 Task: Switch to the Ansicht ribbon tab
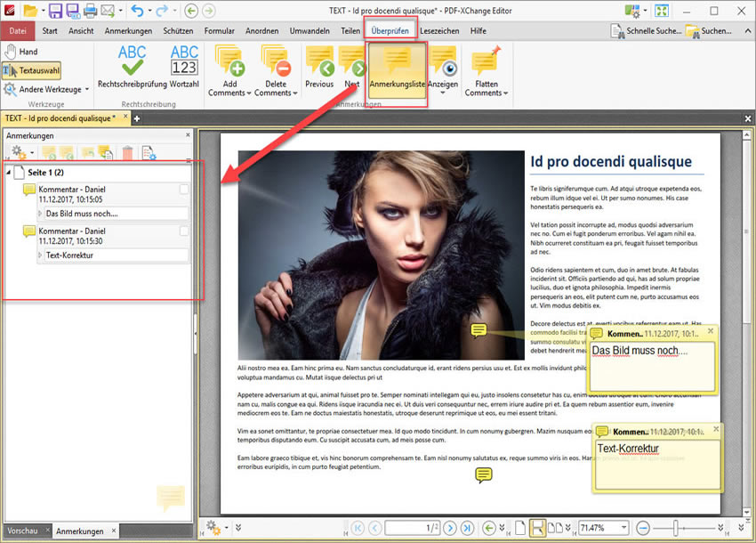coord(81,31)
